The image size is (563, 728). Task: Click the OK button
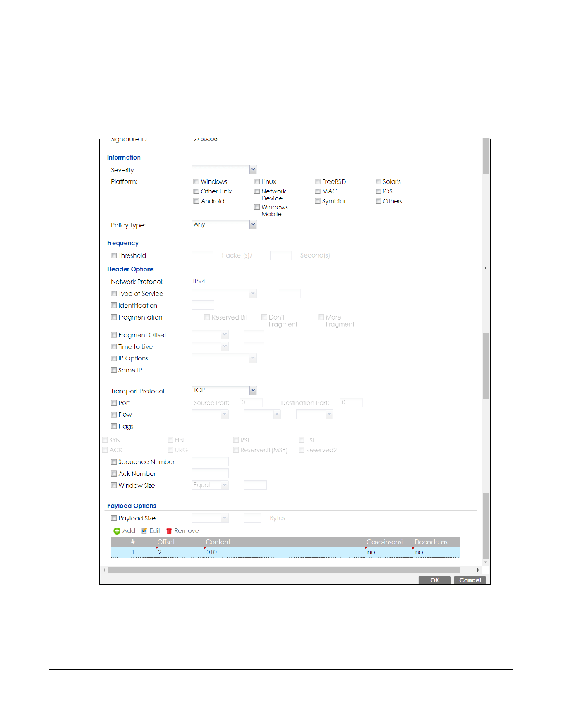pos(435,580)
